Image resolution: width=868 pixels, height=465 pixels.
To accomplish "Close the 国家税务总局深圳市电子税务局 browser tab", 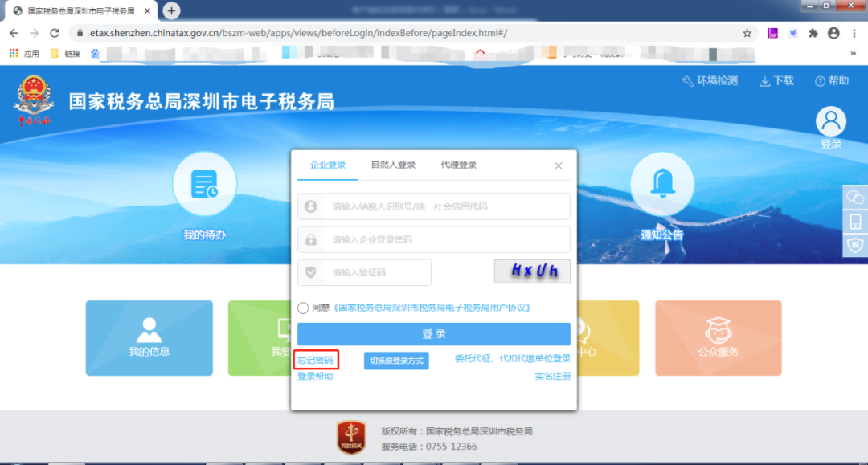I will coord(147,11).
